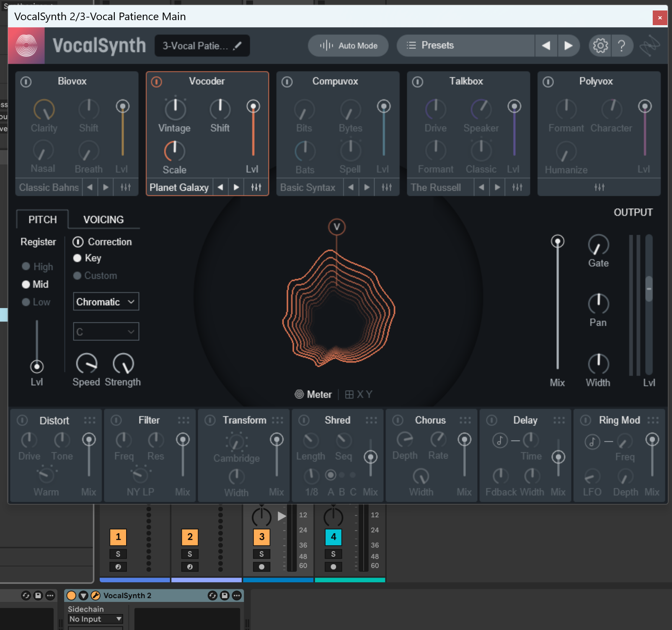Toggle pitch Correction power button

point(78,242)
